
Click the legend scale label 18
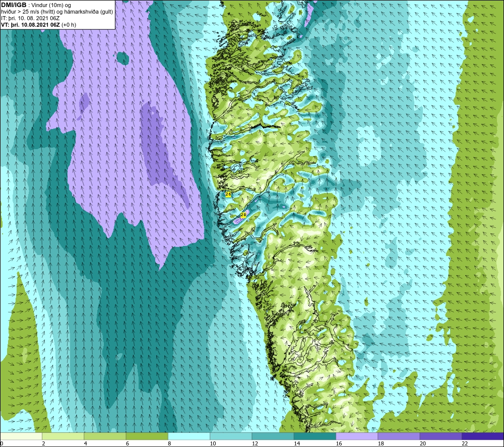(381, 443)
